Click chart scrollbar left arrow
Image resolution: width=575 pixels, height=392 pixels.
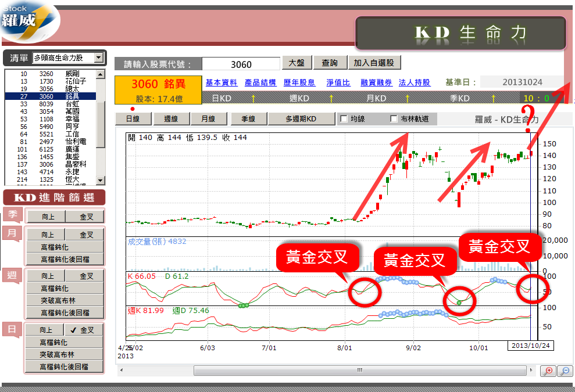click(x=122, y=370)
